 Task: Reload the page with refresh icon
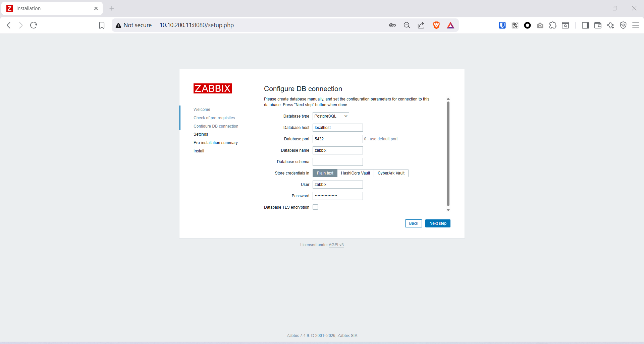(x=34, y=25)
